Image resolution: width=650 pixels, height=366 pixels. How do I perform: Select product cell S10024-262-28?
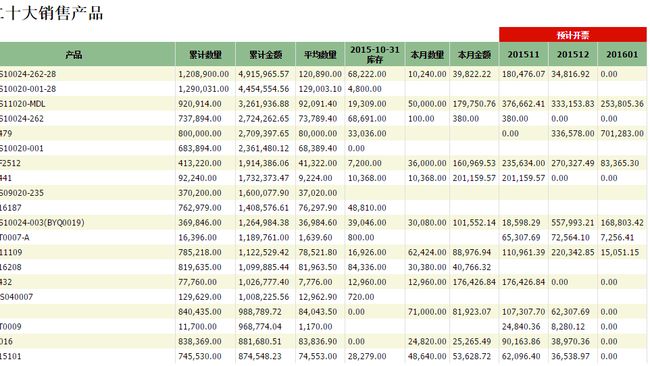click(28, 74)
